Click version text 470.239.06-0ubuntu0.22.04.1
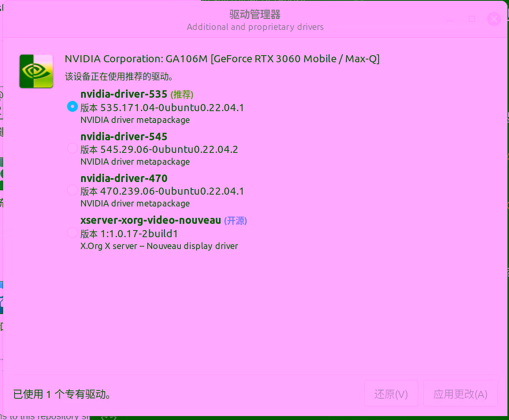509x420 pixels. (x=172, y=191)
